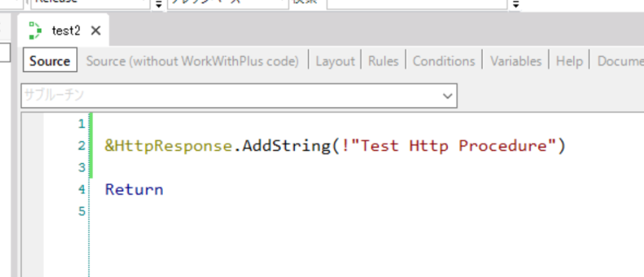Open the Rules tab
644x277 pixels.
pyautogui.click(x=383, y=61)
